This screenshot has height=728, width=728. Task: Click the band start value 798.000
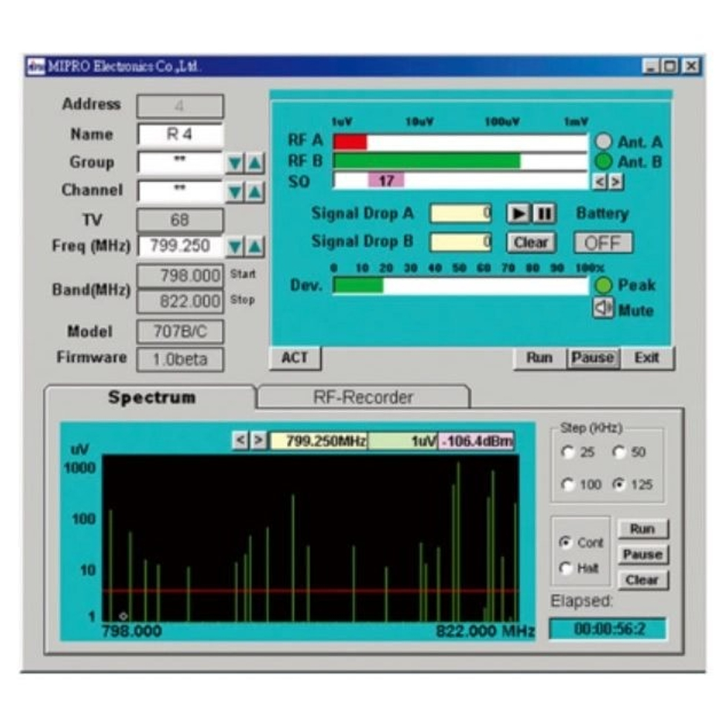180,276
